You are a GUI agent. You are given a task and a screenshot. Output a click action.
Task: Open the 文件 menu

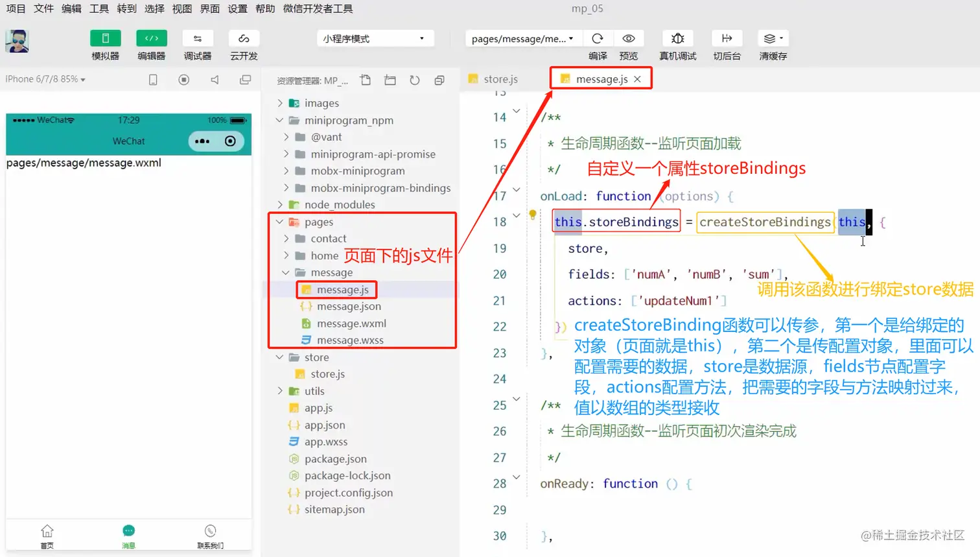(x=43, y=8)
